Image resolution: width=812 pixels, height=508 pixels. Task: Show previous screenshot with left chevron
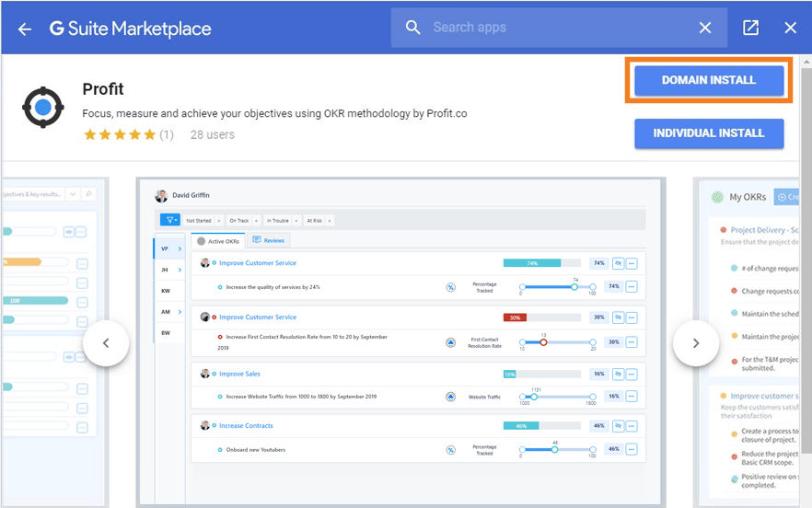[x=106, y=343]
